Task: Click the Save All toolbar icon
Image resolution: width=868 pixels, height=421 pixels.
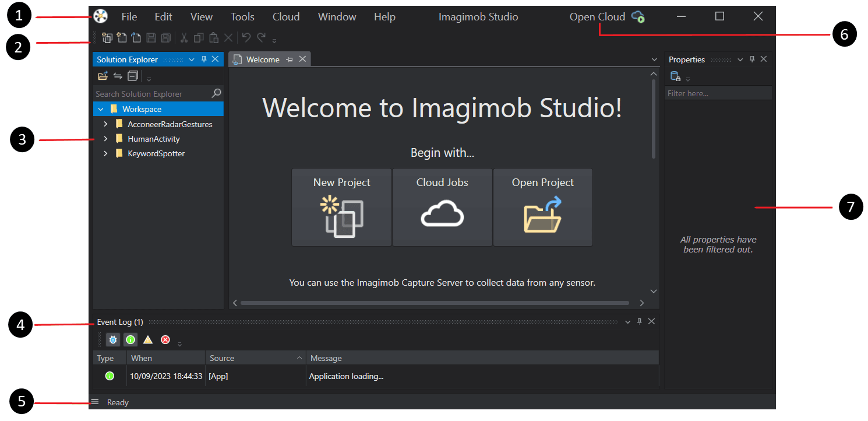Action: [x=165, y=38]
